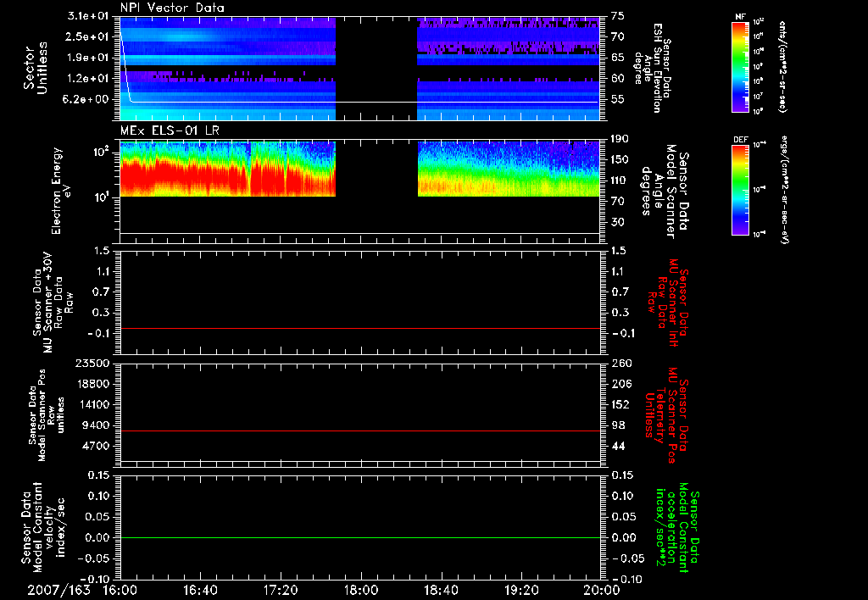This screenshot has width=868, height=600.
Task: Click the 16:40 time tick label
Action: pos(200,590)
